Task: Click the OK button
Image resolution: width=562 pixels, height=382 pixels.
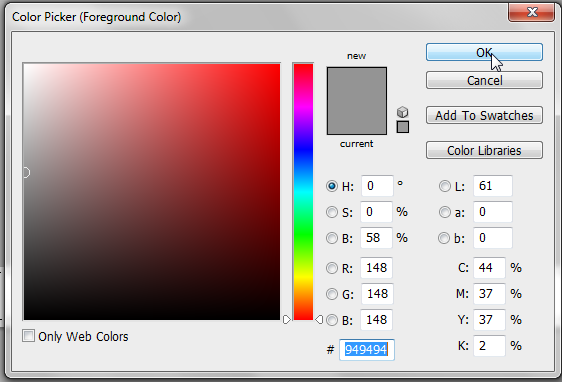Action: tap(484, 52)
